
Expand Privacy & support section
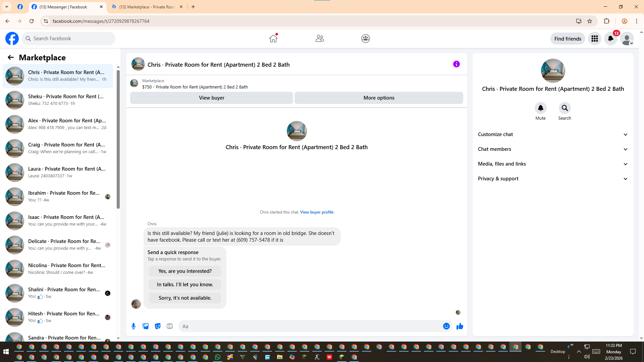(x=552, y=179)
